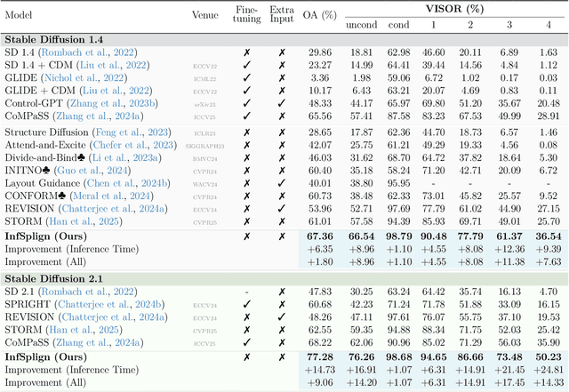This screenshot has width=569, height=392.
Task: Toggle the Extra Input checkmark for Layout Guidance
Action: pos(281,182)
